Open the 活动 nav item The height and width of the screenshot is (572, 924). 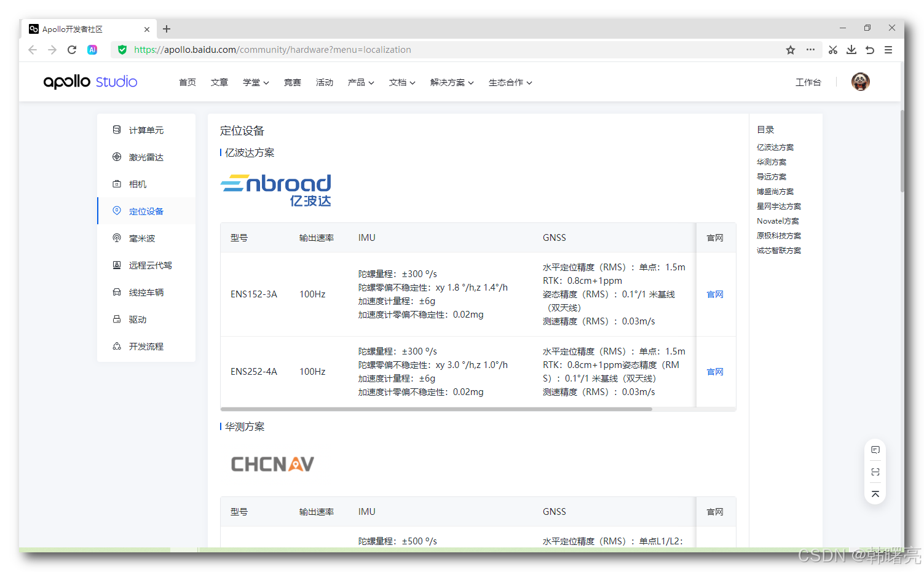point(325,82)
